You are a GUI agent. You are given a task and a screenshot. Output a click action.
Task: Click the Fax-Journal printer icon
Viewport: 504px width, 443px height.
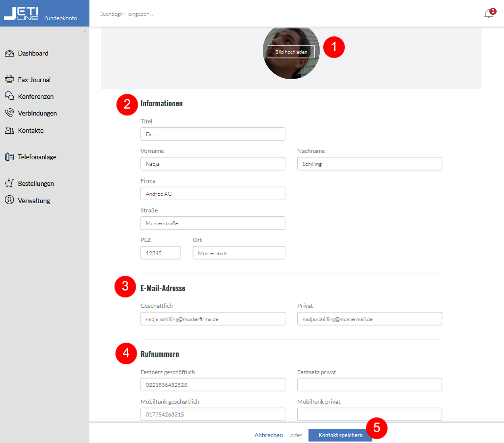9,80
